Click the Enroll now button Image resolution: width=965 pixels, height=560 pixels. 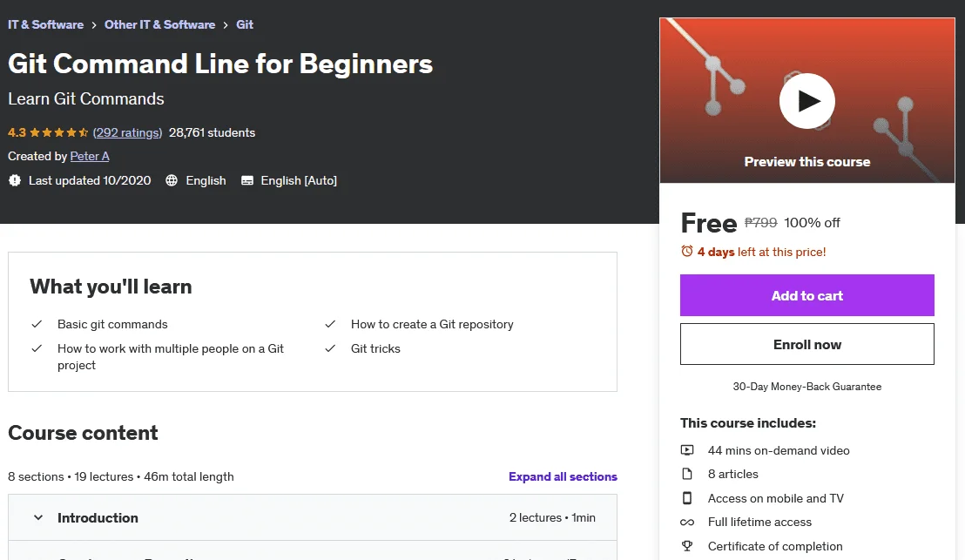(806, 344)
